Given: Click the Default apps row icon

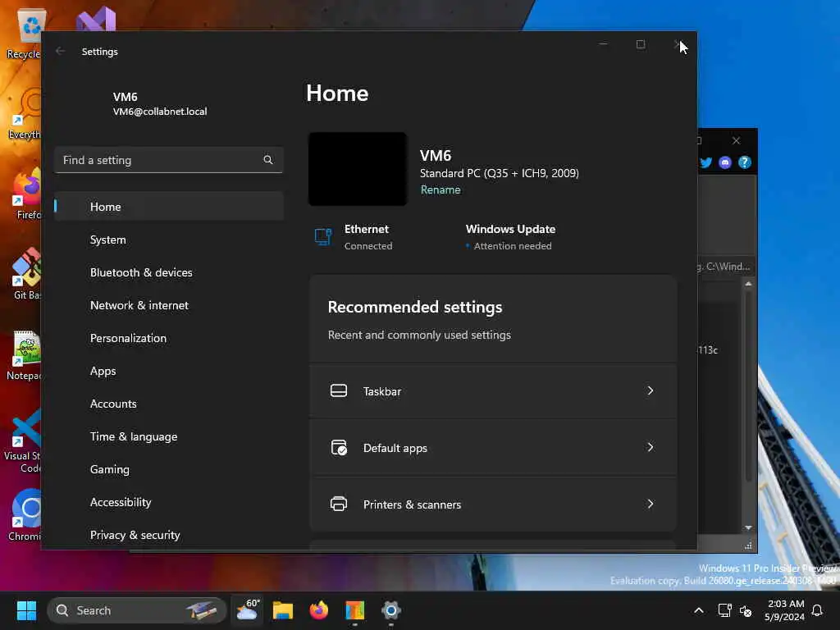Looking at the screenshot, I should click(339, 447).
